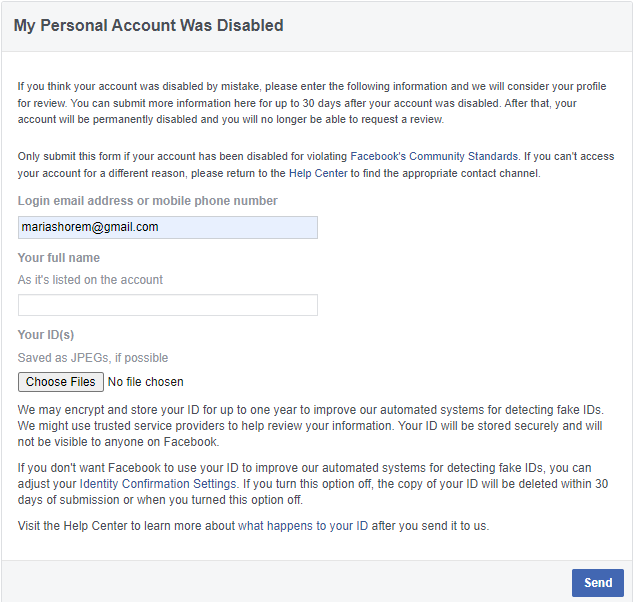Click the empty full name field
Image resolution: width=633 pixels, height=602 pixels.
(x=168, y=305)
